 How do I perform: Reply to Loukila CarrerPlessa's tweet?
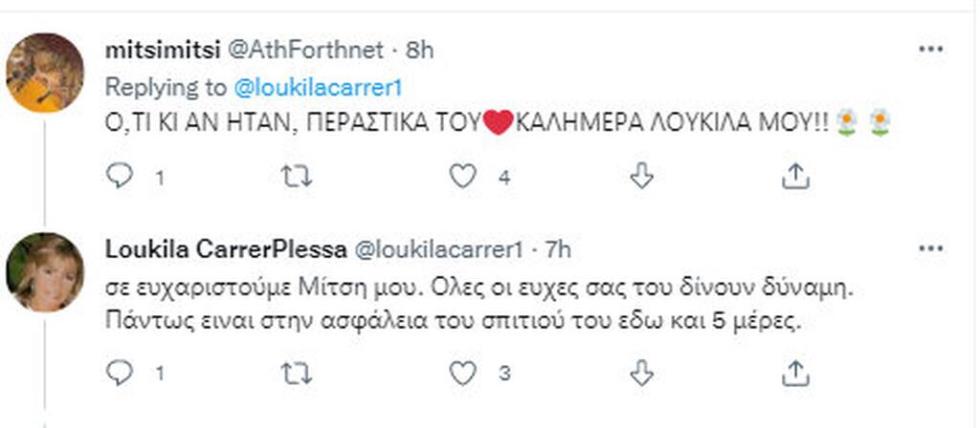pos(119,373)
